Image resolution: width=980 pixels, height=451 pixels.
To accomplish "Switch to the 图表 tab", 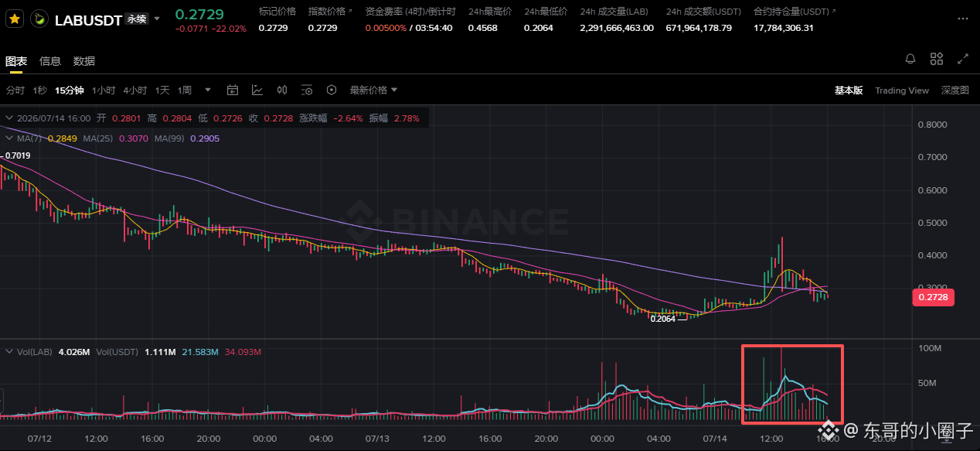I will tap(15, 61).
